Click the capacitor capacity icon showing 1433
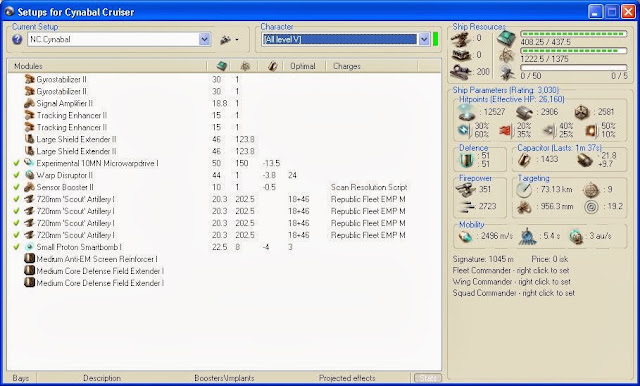The width and height of the screenshot is (640, 386). pyautogui.click(x=525, y=160)
